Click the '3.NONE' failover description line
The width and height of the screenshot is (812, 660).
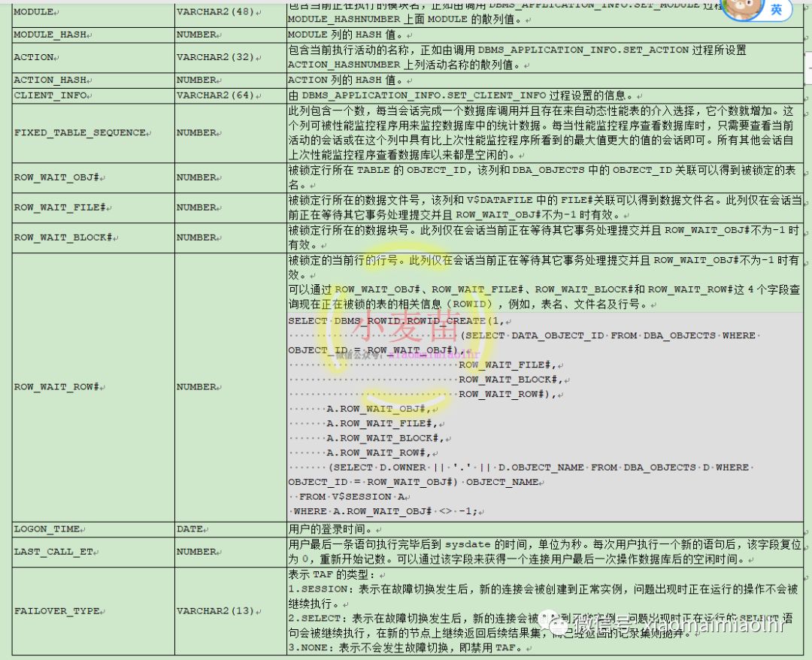[407, 647]
